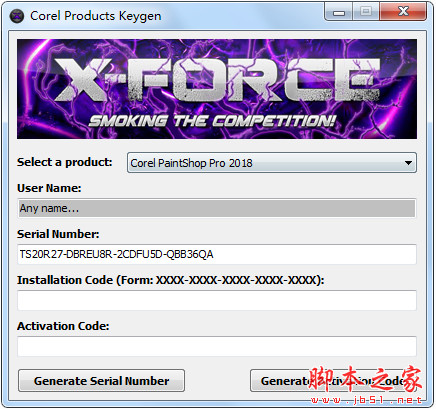Click the Select a product label

[65, 162]
